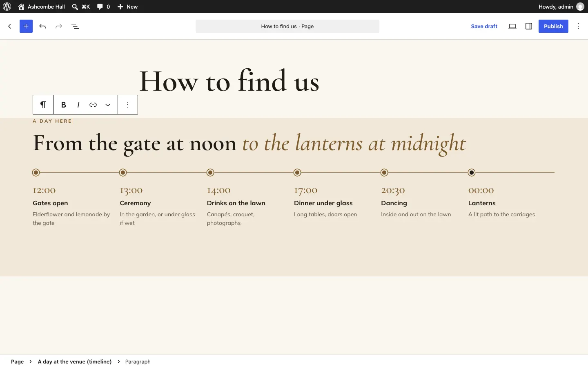Viewport: 588px width, 368px height.
Task: Open the command palette from the page title bar
Action: 287,26
